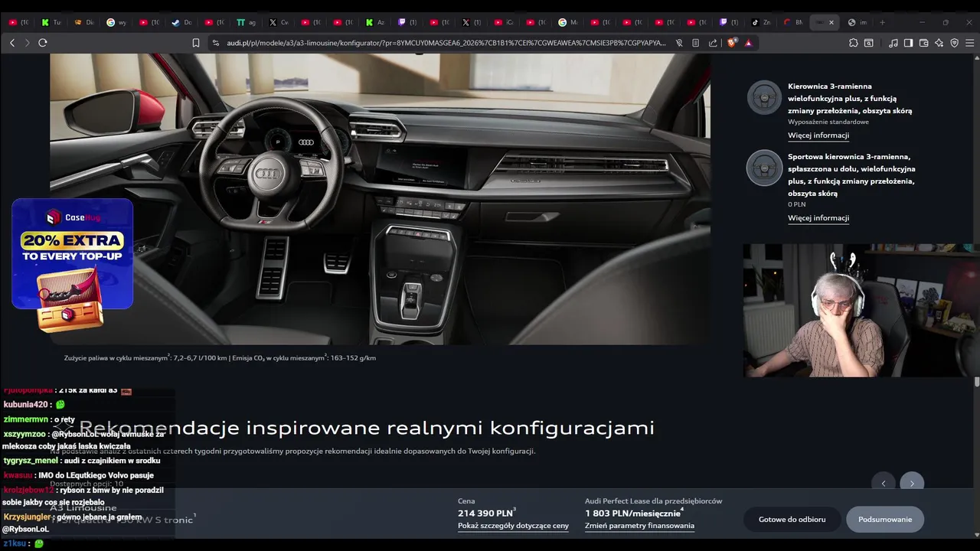Click the fuel consumption footnote text
The height and width of the screenshot is (551, 980).
click(x=220, y=357)
